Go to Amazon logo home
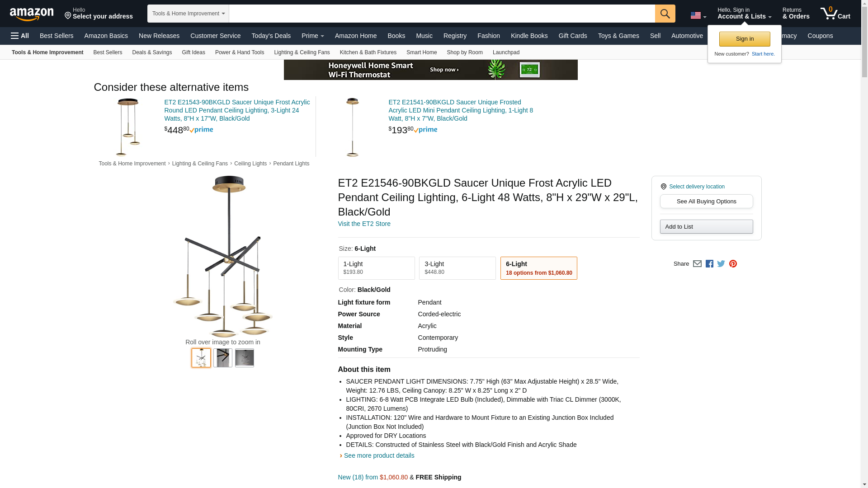Viewport: 868px width, 488px height. coord(32,14)
